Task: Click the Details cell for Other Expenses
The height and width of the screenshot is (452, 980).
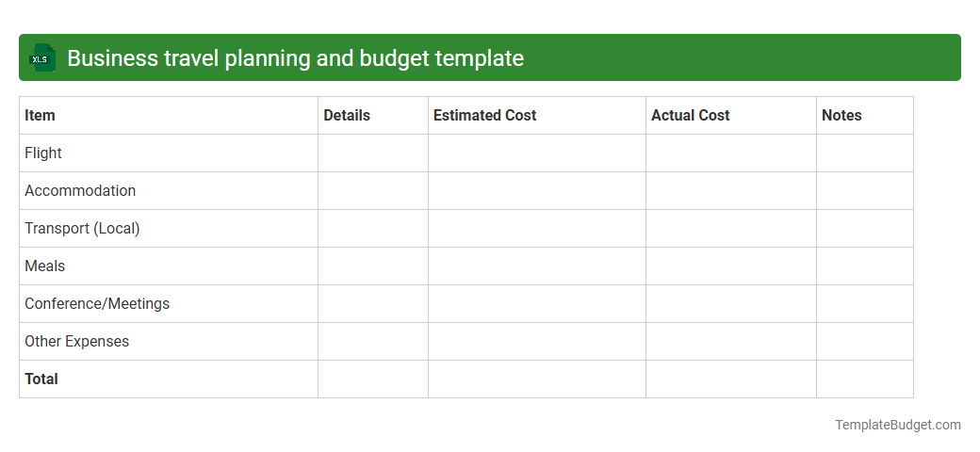Action: 373,342
